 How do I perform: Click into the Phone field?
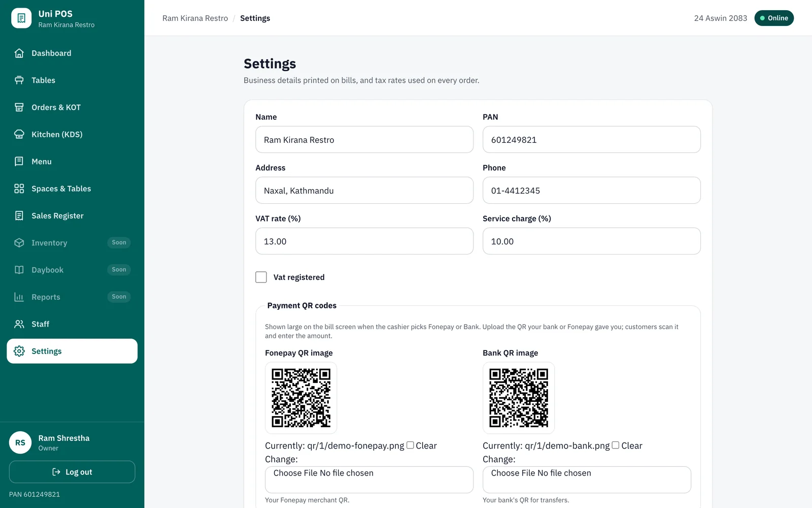(592, 190)
